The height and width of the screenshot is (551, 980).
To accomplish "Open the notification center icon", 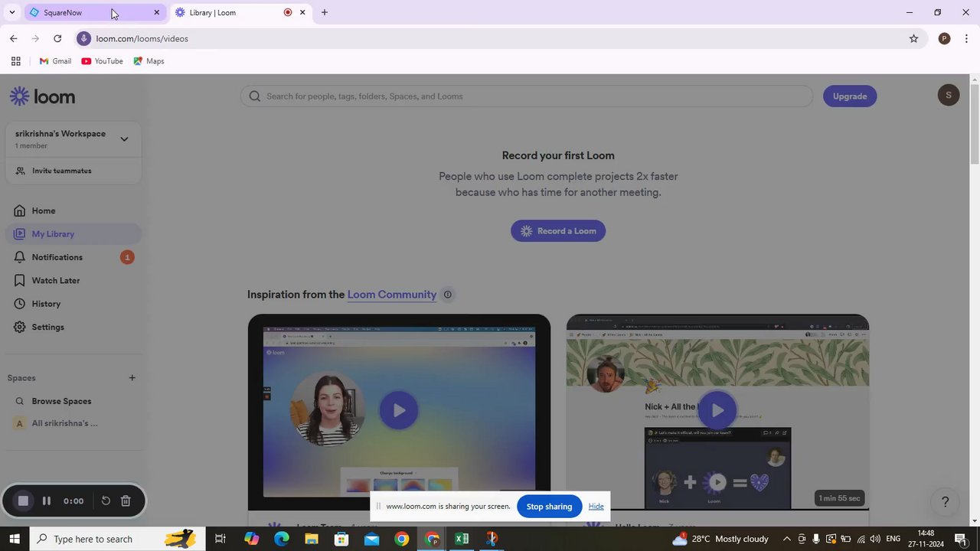I will (x=961, y=539).
